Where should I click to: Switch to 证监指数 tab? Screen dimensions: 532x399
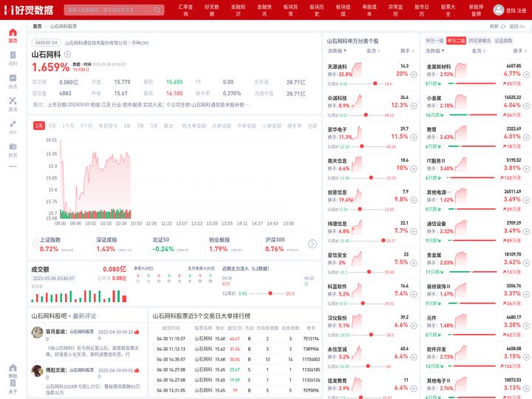tap(503, 41)
